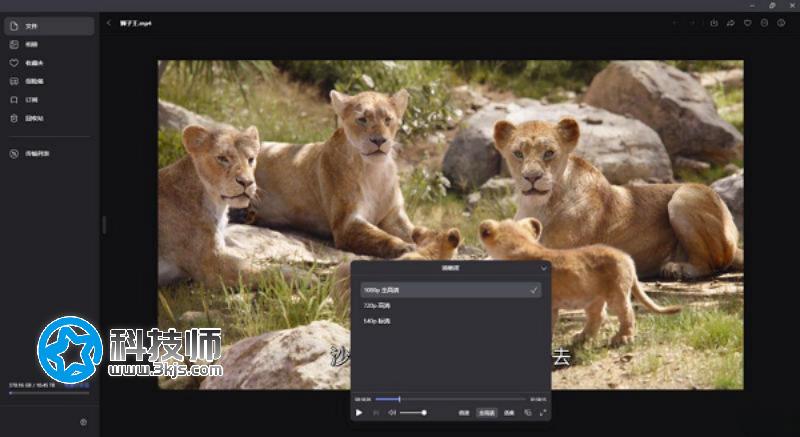The height and width of the screenshot is (437, 800).
Task: Select 540p quality in the popup
Action: click(x=451, y=321)
